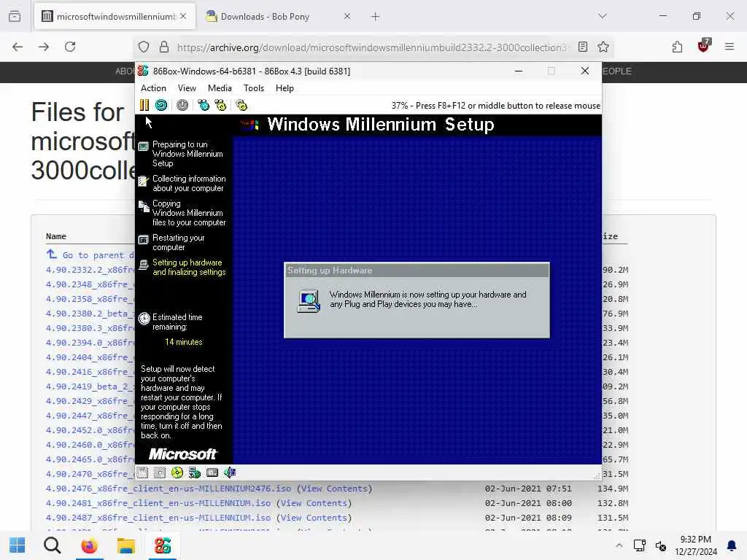Open 86Box settings gear icon

[x=241, y=105]
